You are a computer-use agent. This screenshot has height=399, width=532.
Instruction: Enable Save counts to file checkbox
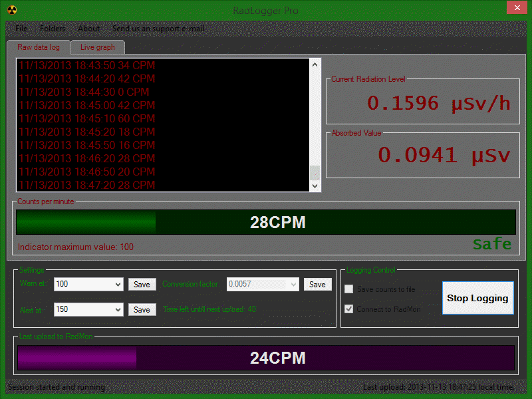coord(348,289)
